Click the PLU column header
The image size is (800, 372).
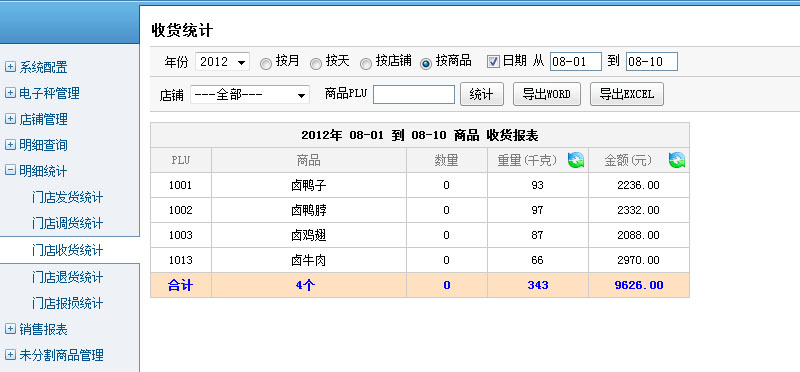[x=181, y=160]
